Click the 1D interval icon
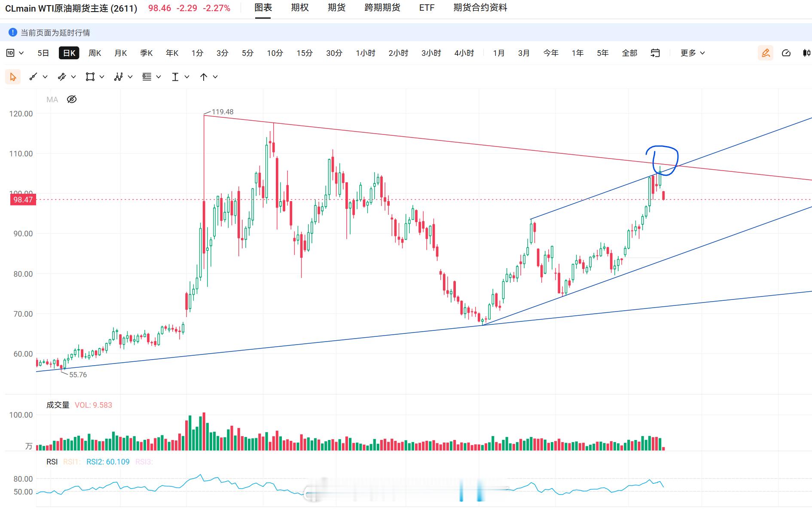 coord(10,53)
